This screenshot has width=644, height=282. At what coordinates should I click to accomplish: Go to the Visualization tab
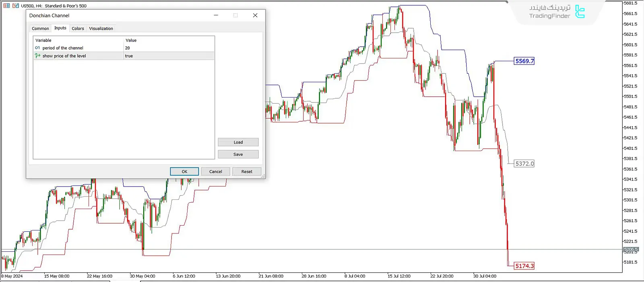(101, 29)
